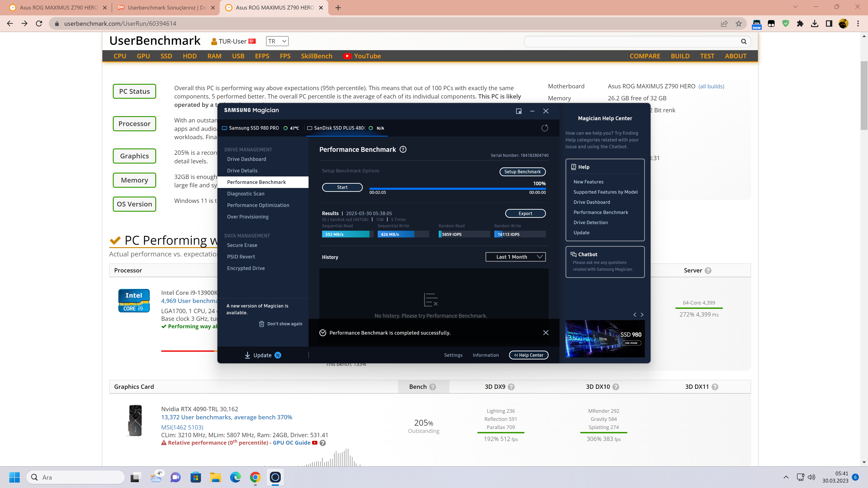Click the benchmark progress bar
The width and height of the screenshot is (868, 488).
point(457,189)
